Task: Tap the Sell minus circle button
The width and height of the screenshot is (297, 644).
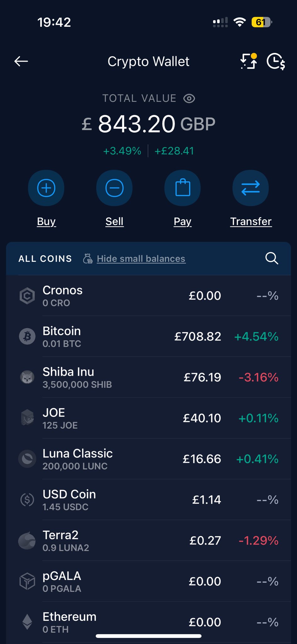Action: point(114,188)
